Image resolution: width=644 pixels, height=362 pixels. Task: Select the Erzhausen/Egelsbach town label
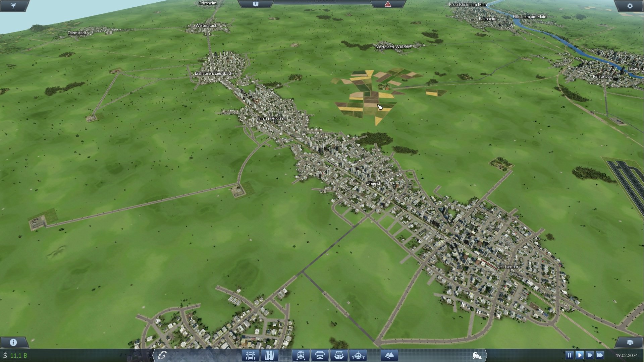pyautogui.click(x=214, y=73)
